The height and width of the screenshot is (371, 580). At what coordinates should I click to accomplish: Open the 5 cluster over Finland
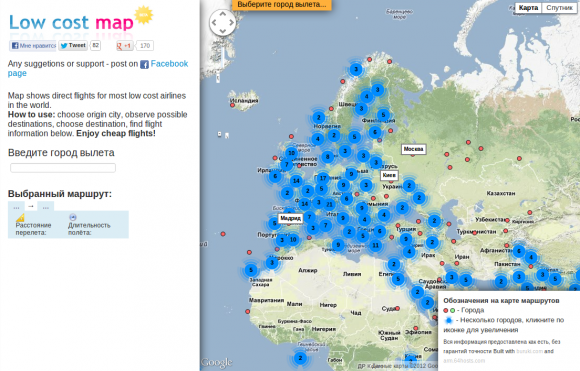(383, 115)
